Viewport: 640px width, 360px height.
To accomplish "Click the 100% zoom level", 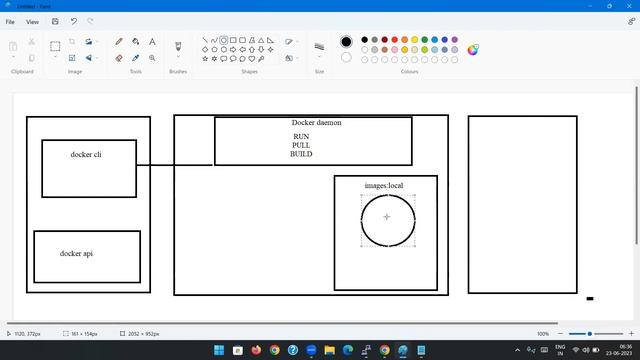I will (543, 334).
